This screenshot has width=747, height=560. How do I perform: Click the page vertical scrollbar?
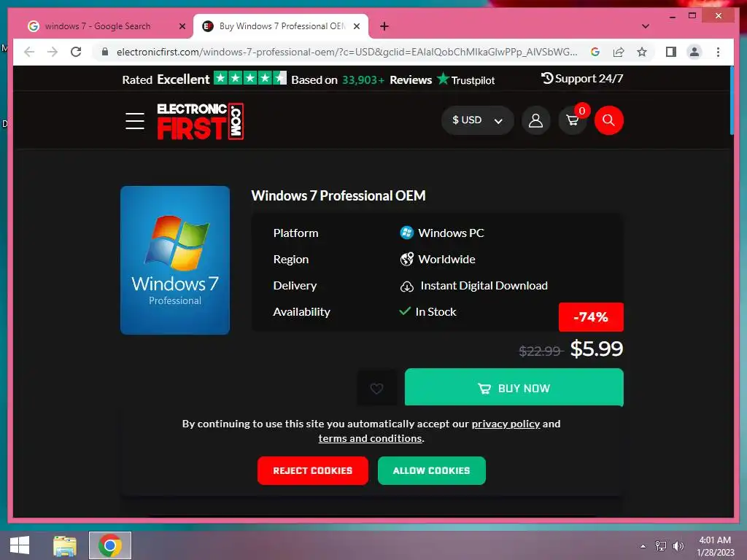(731, 101)
